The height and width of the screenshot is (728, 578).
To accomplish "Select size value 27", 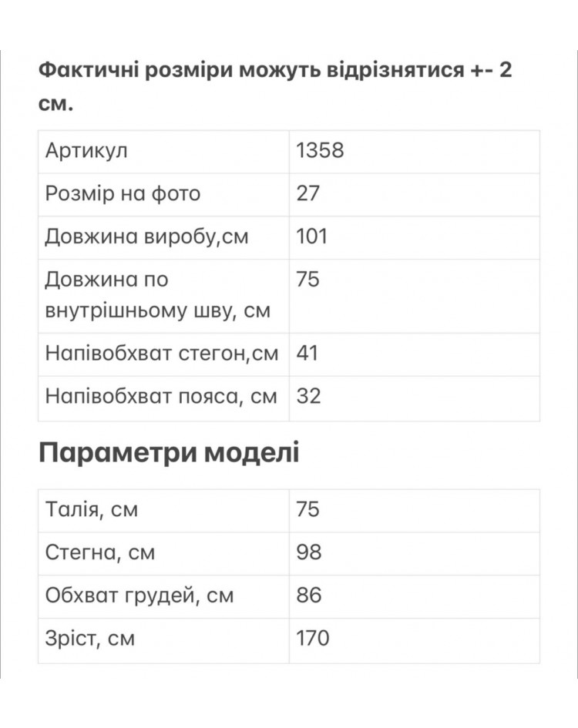I will tap(308, 193).
